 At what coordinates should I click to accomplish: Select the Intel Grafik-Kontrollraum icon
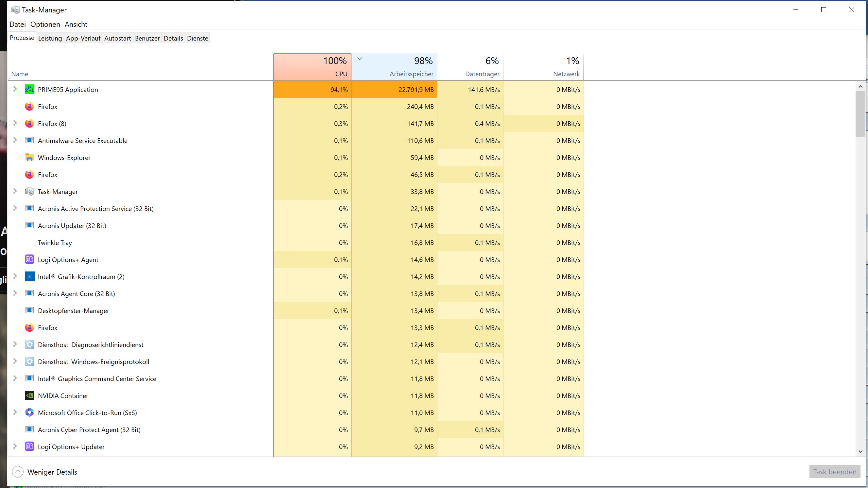click(x=29, y=277)
